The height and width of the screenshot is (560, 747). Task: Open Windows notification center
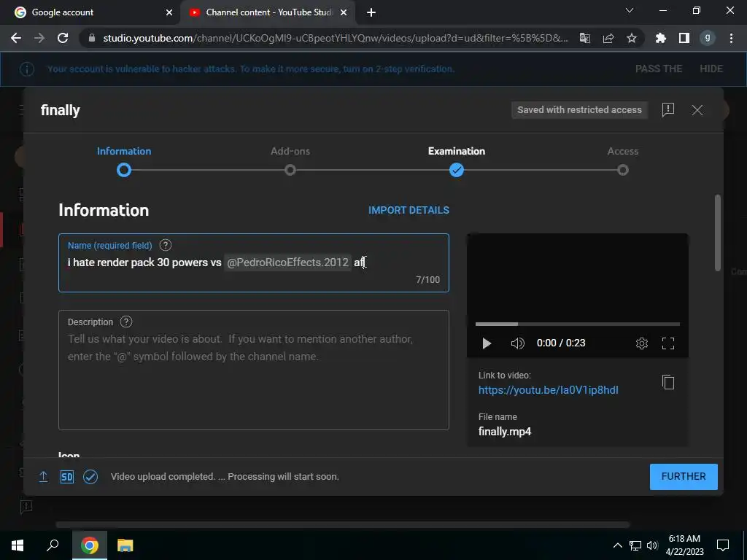723,545
